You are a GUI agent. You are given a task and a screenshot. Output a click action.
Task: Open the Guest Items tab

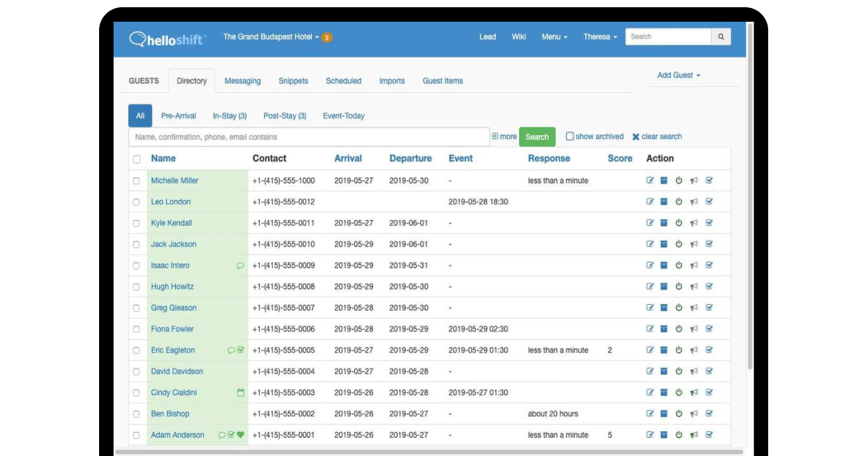click(443, 81)
